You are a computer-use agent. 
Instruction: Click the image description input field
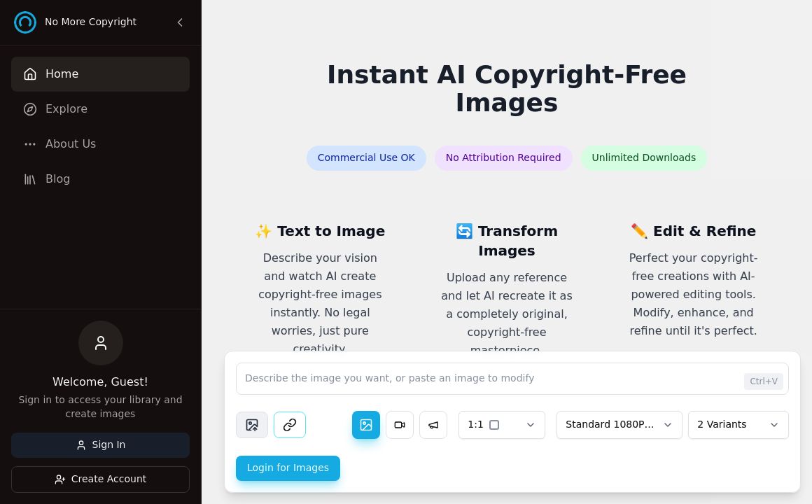pyautogui.click(x=490, y=378)
